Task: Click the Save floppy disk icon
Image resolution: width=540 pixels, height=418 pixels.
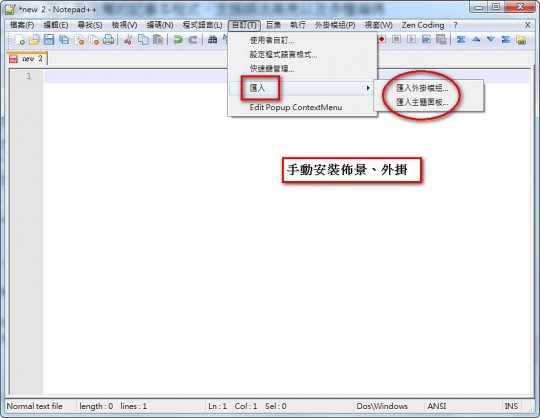Action: tap(49, 40)
